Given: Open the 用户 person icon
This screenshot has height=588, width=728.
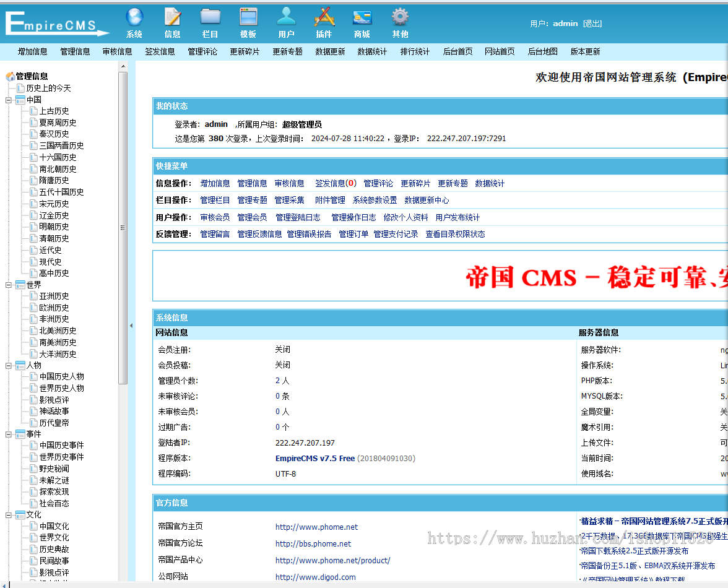Looking at the screenshot, I should 286,17.
